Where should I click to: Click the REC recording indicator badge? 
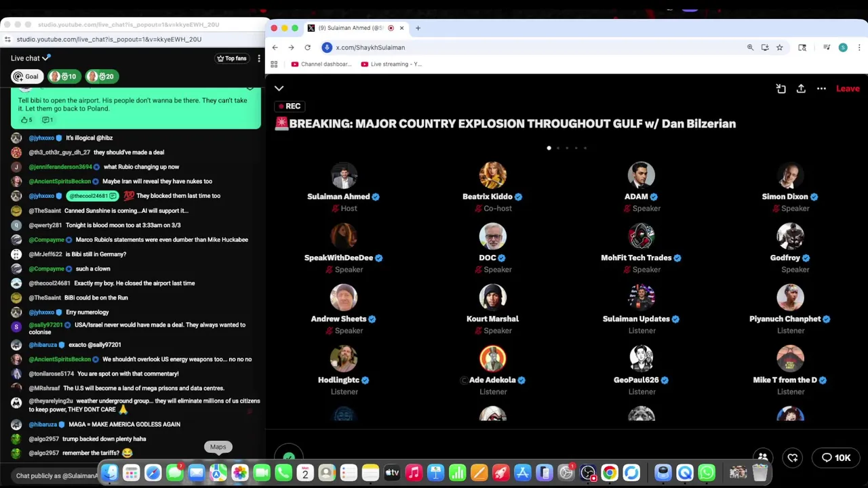[x=288, y=106]
